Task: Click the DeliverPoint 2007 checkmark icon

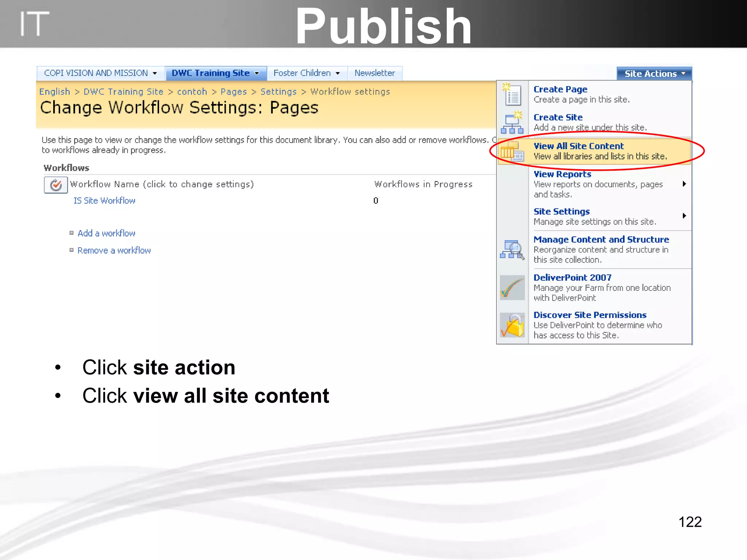Action: click(x=512, y=287)
